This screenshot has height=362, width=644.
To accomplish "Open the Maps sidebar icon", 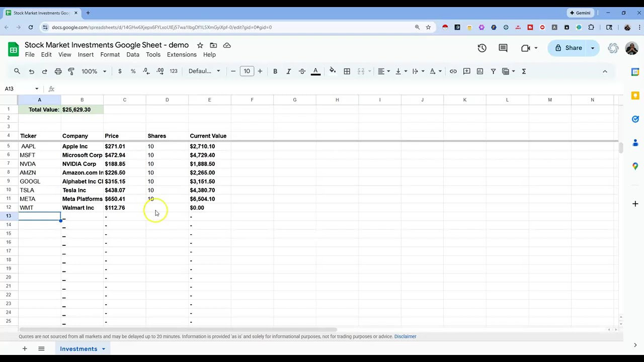I will [x=635, y=166].
